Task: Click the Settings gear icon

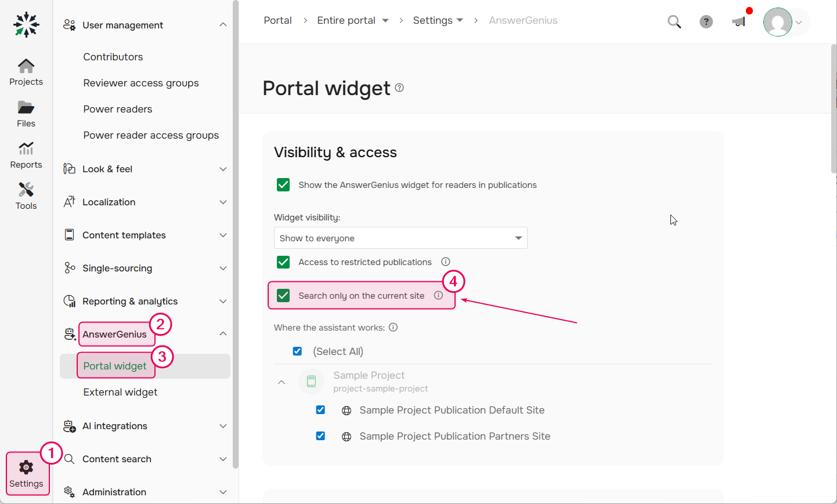Action: click(26, 467)
